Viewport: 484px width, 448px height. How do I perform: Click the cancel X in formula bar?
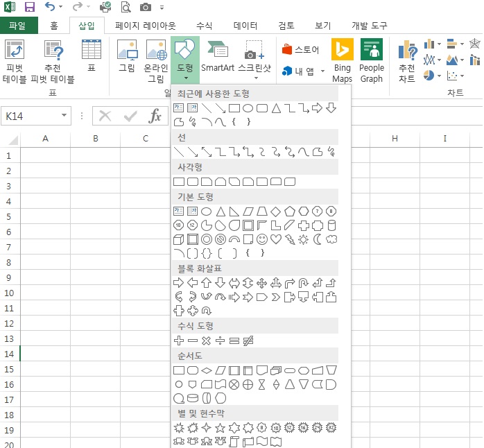pos(105,116)
